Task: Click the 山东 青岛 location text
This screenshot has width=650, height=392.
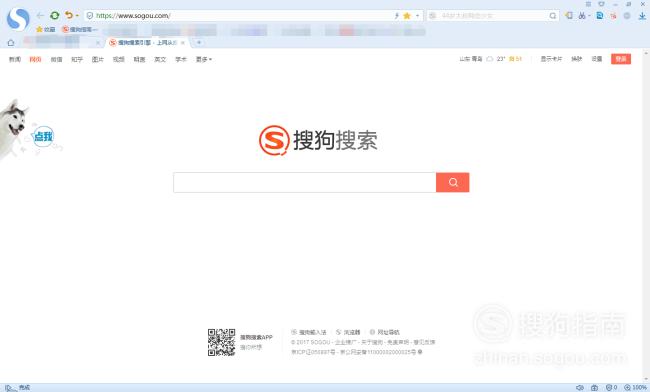Action: point(471,59)
